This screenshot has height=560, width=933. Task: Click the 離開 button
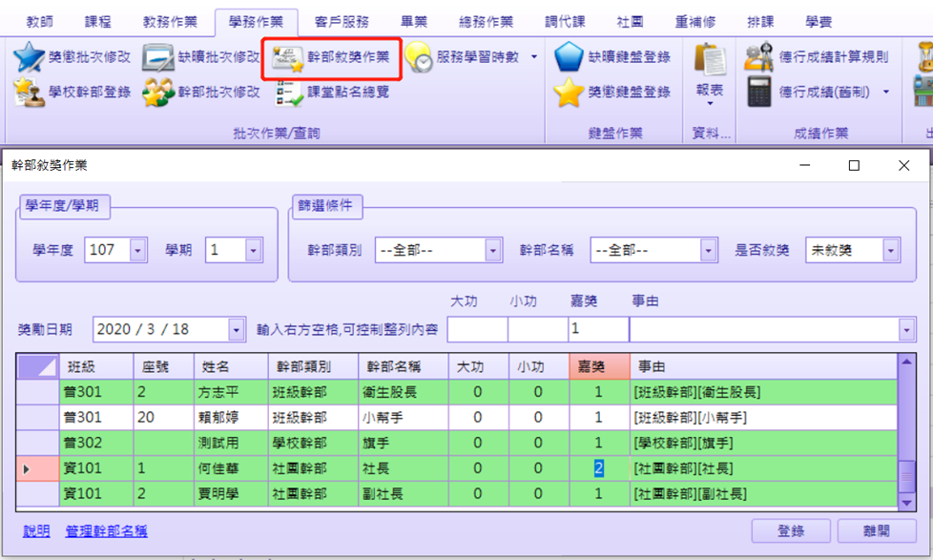877,530
